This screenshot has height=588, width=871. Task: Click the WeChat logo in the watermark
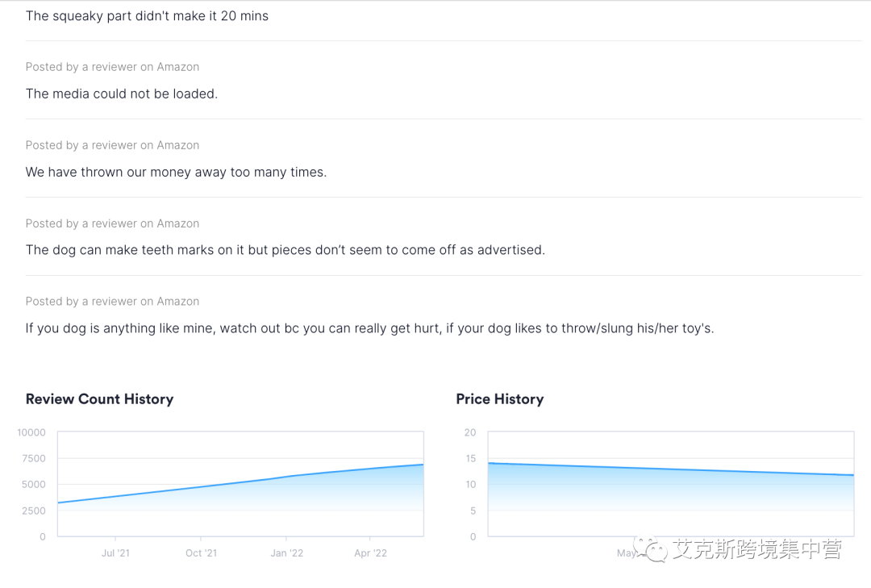click(650, 549)
